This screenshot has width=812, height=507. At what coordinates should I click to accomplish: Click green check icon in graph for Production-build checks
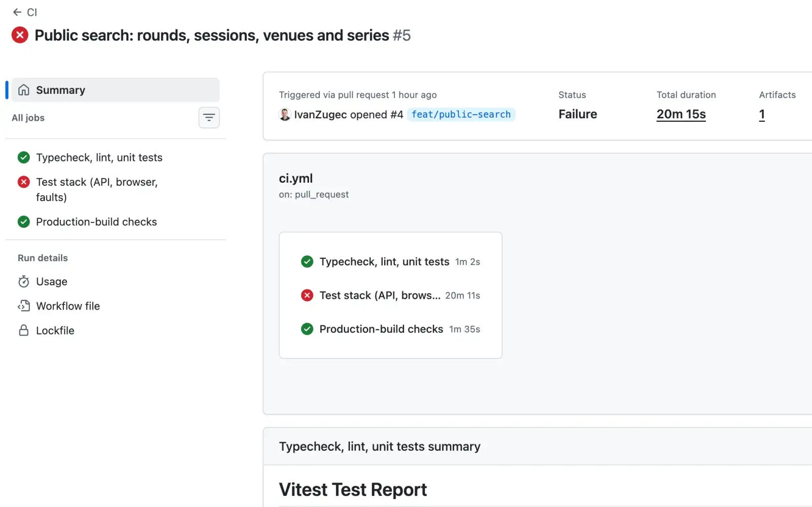click(307, 329)
